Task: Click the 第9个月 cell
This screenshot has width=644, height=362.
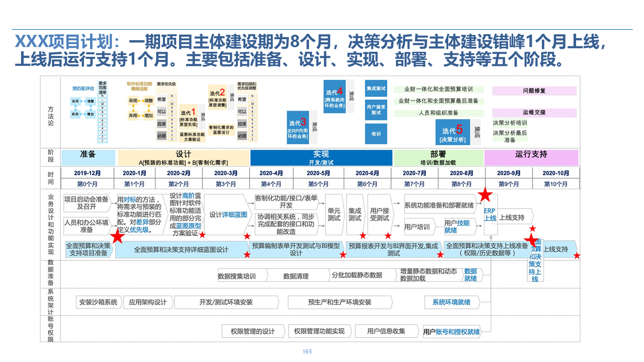Action: 509,184
